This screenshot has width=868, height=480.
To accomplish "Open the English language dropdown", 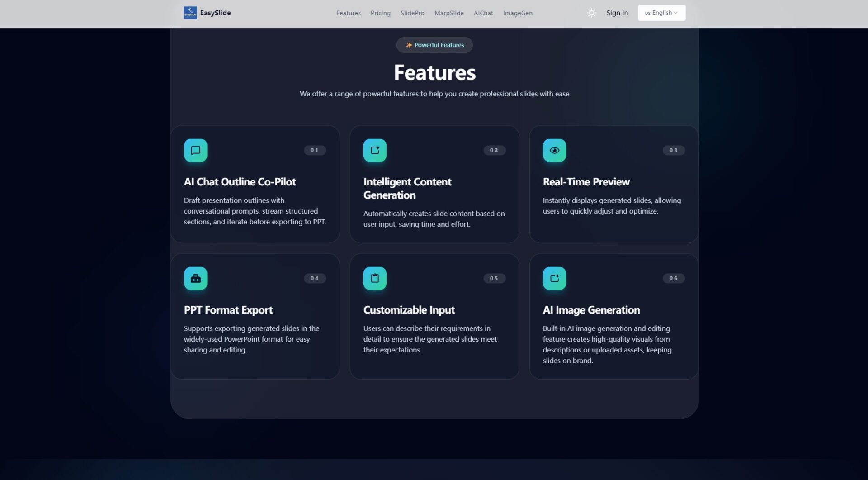I will point(661,13).
